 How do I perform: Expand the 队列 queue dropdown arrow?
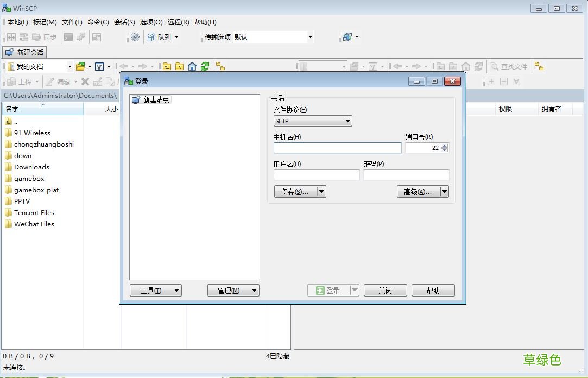pyautogui.click(x=176, y=37)
